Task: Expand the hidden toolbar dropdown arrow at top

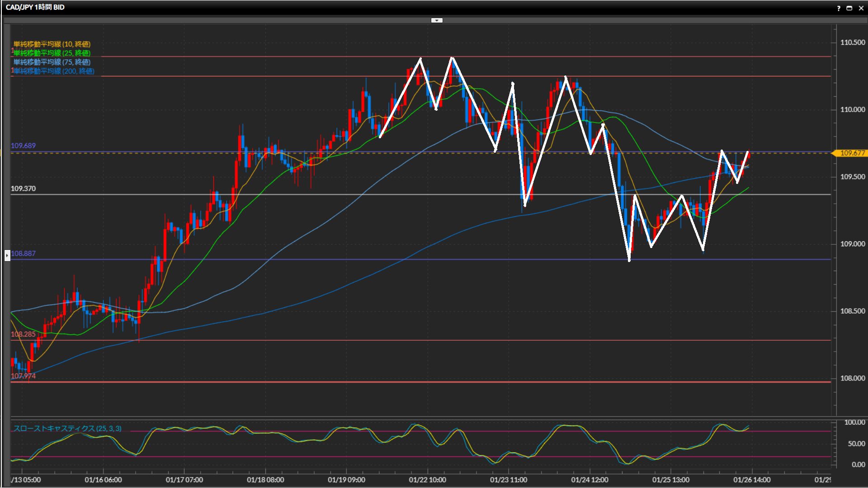Action: coord(437,20)
